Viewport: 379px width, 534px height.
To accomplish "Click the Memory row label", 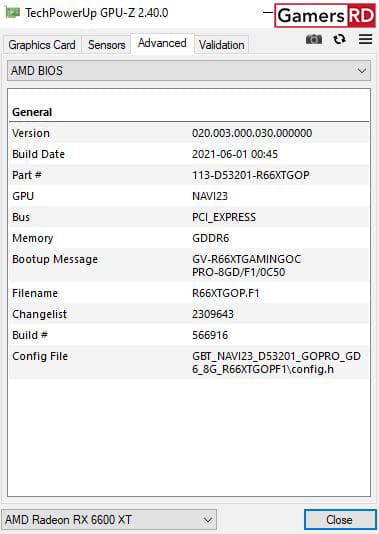I will click(33, 238).
